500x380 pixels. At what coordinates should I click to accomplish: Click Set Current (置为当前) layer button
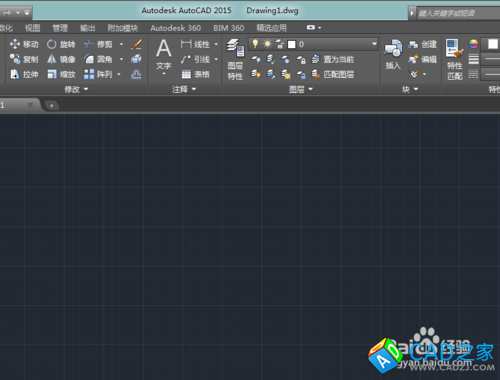coord(333,59)
